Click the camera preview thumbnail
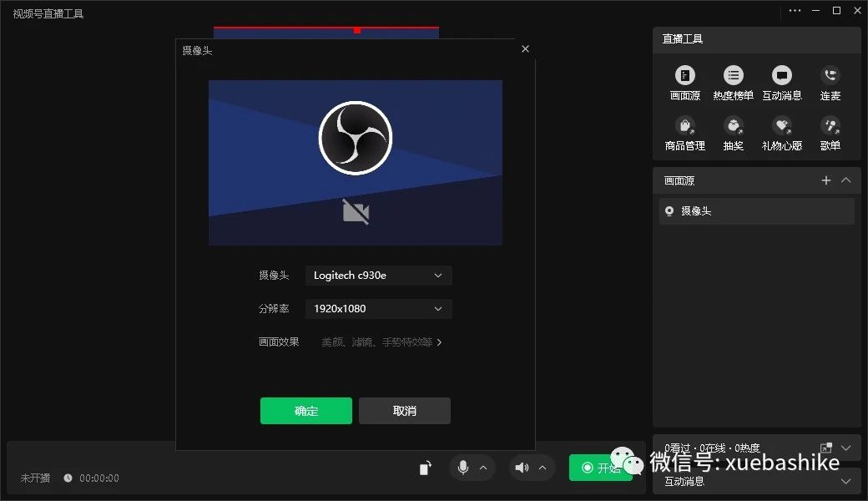868x501 pixels. (x=356, y=163)
